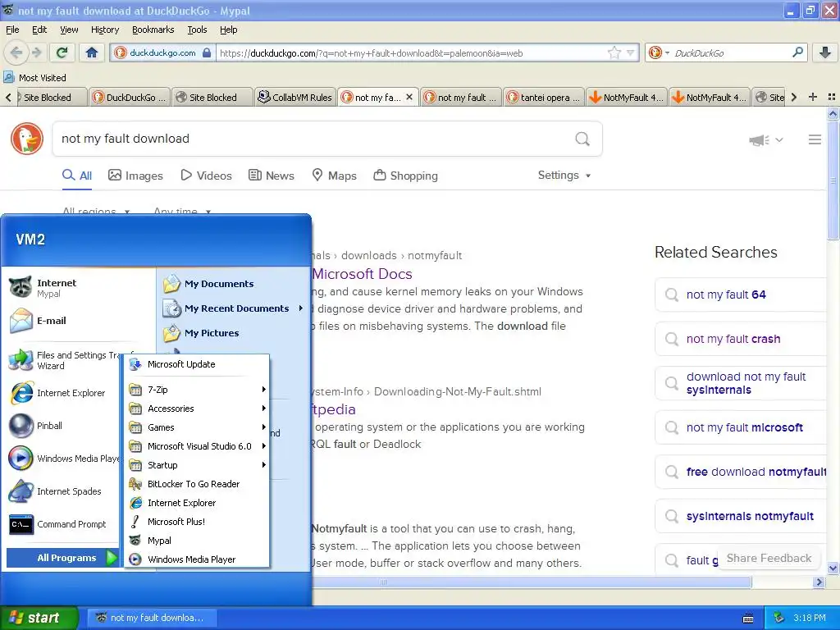Go back with the browser Back arrow
Viewport: 840px width, 630px height.
pos(16,52)
